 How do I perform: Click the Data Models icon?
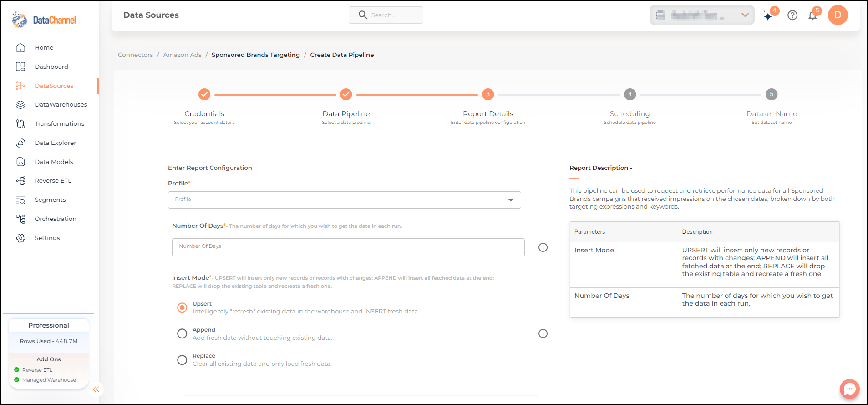[x=20, y=162]
